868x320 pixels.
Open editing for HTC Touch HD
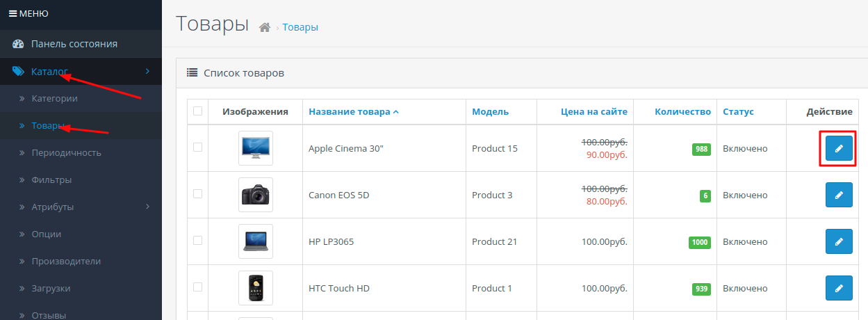(838, 288)
